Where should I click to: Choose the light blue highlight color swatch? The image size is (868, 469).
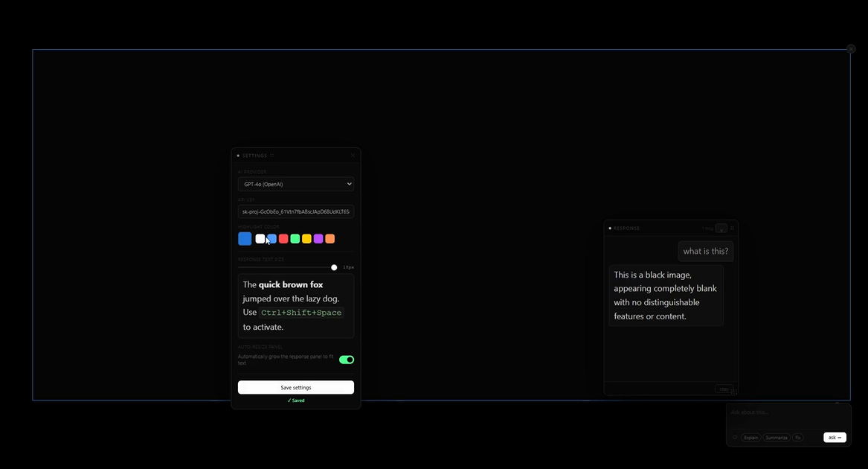tap(271, 238)
